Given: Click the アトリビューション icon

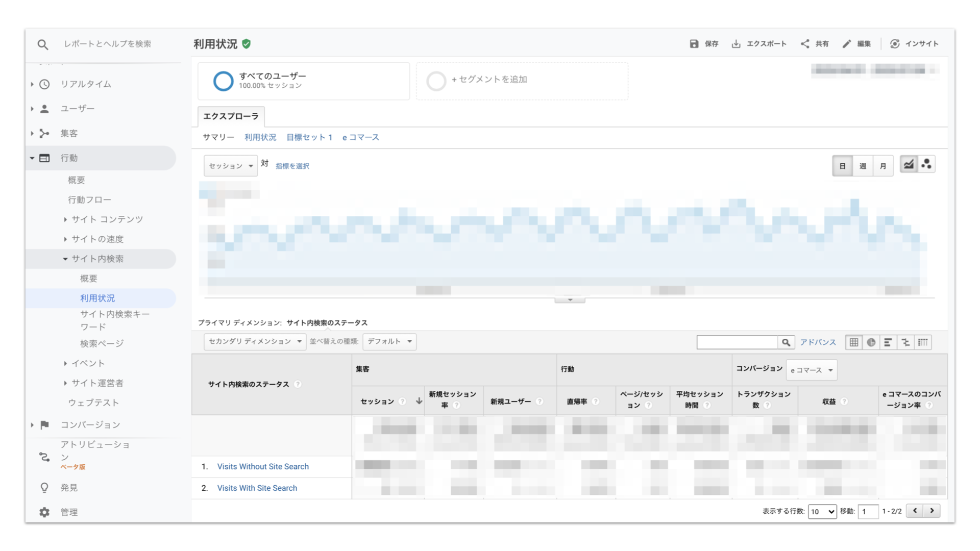Looking at the screenshot, I should (x=45, y=457).
